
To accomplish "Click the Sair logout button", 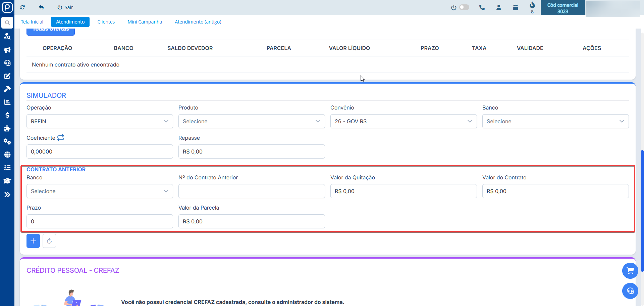I will 65,7.
